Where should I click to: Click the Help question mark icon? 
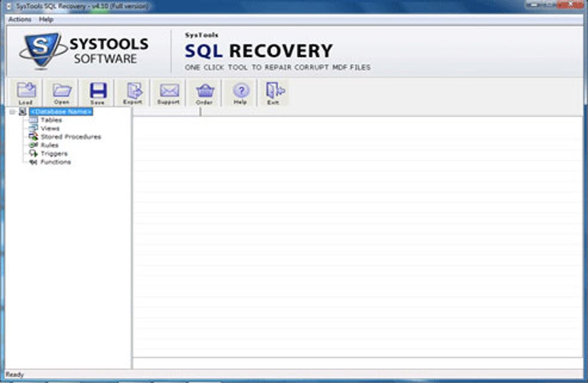pos(240,93)
